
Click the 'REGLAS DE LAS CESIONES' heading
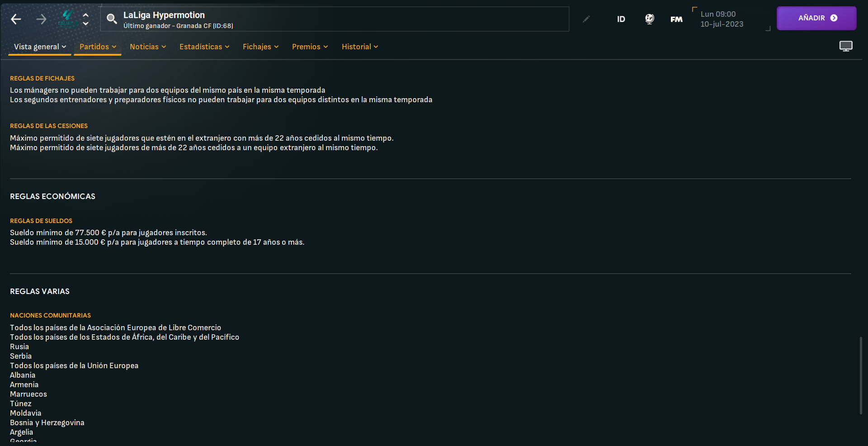49,126
